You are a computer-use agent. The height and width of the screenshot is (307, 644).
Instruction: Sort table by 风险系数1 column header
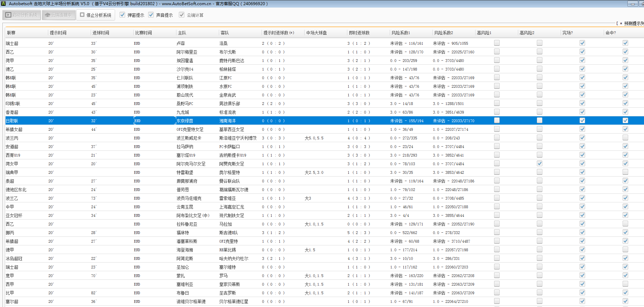(x=401, y=33)
